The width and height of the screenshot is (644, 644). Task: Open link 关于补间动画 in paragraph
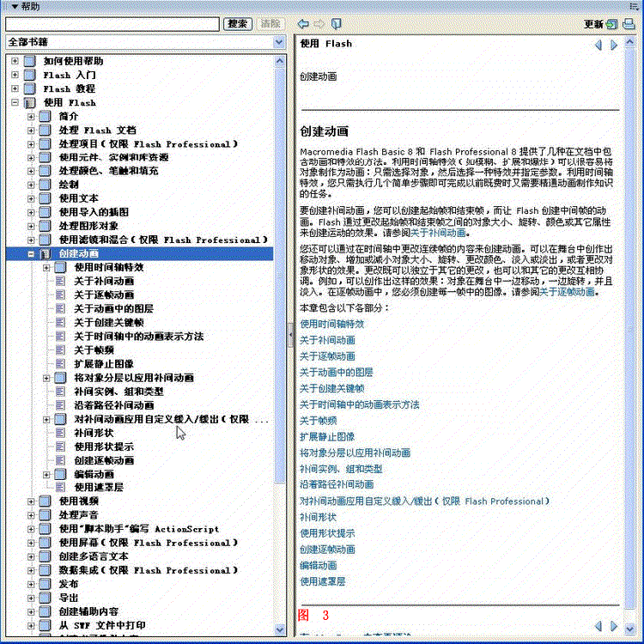coord(438,233)
